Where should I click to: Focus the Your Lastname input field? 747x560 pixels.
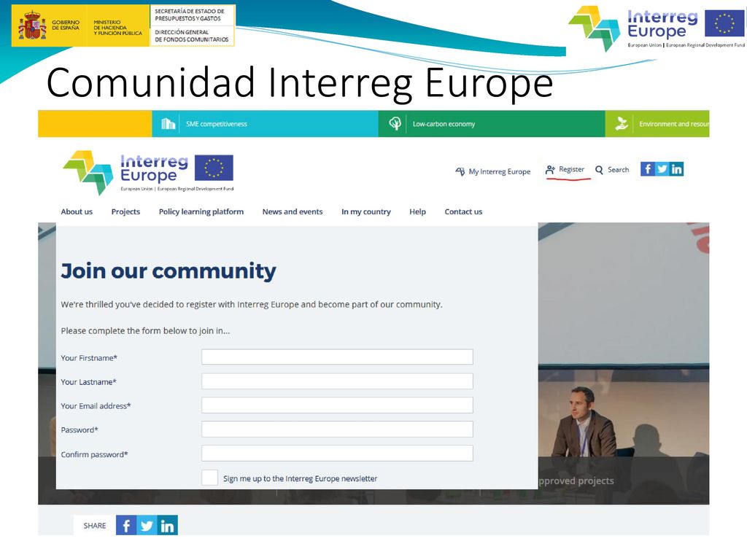point(337,381)
